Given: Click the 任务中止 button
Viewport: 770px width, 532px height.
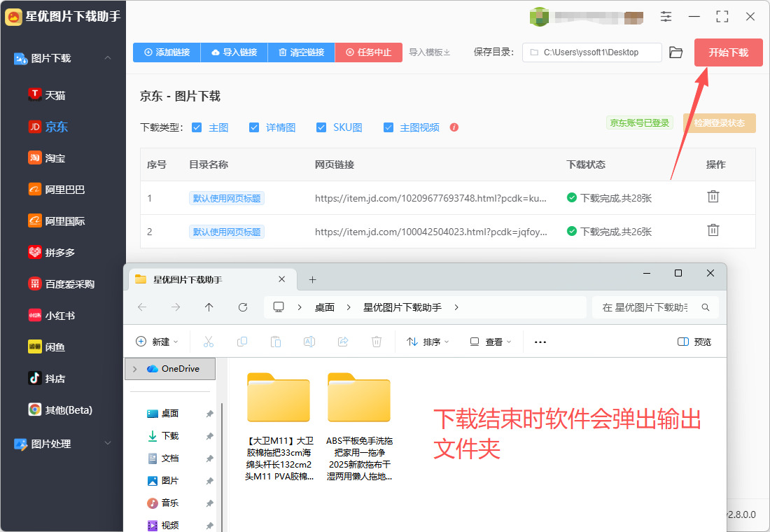Looking at the screenshot, I should (369, 52).
